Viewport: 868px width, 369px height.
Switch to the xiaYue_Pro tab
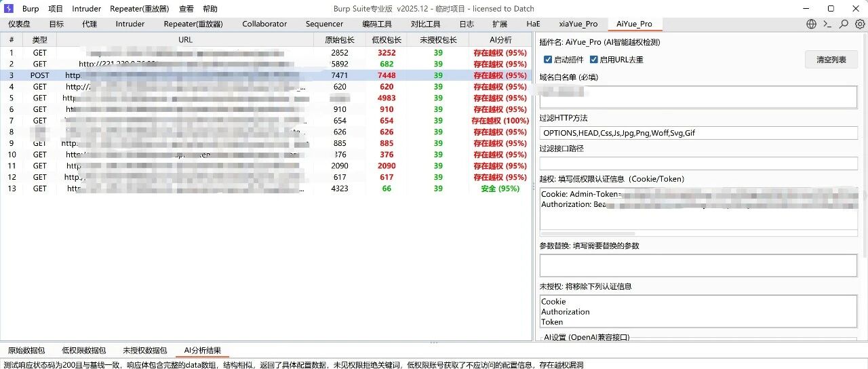click(x=578, y=24)
